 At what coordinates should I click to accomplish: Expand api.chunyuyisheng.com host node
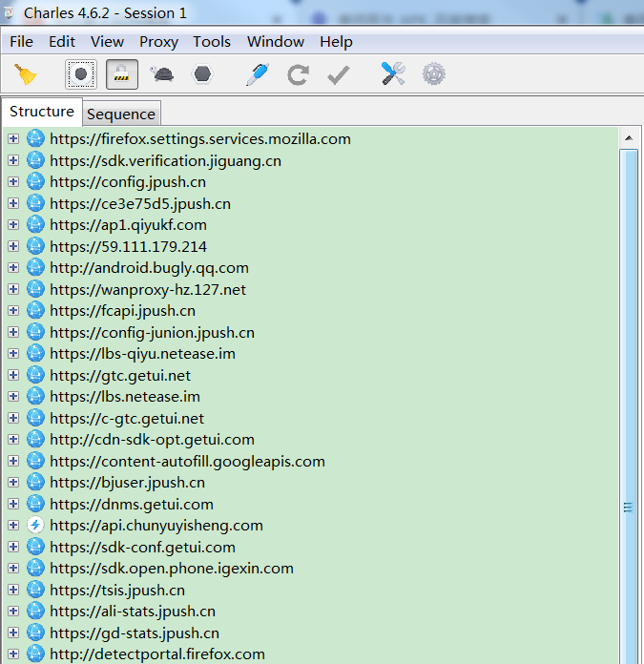13,526
